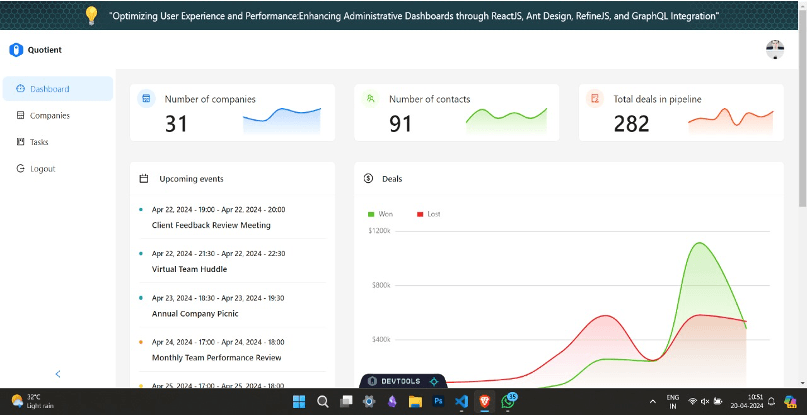
Task: Open the Refine Devtools panel
Action: tap(401, 381)
